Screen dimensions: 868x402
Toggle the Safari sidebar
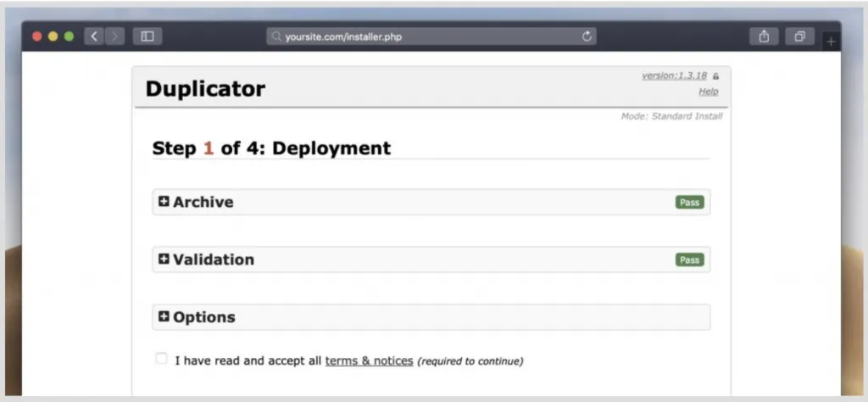click(147, 36)
